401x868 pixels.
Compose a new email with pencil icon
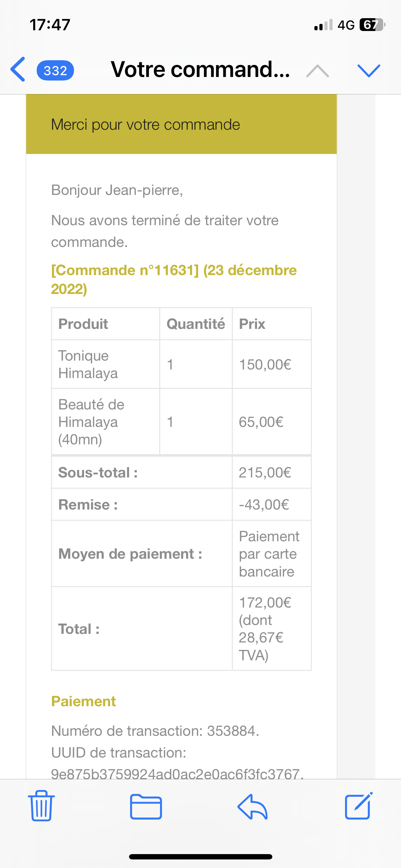pyautogui.click(x=359, y=806)
